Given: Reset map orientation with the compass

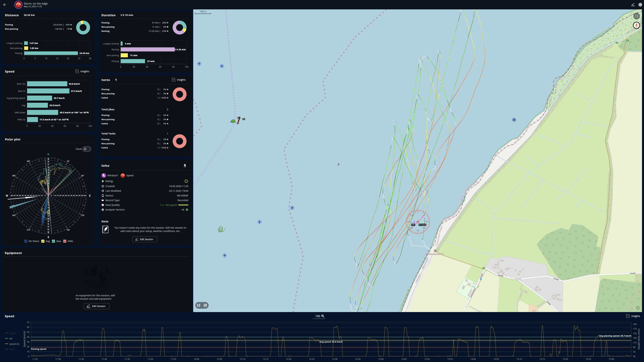Looking at the screenshot, I should point(636,25).
